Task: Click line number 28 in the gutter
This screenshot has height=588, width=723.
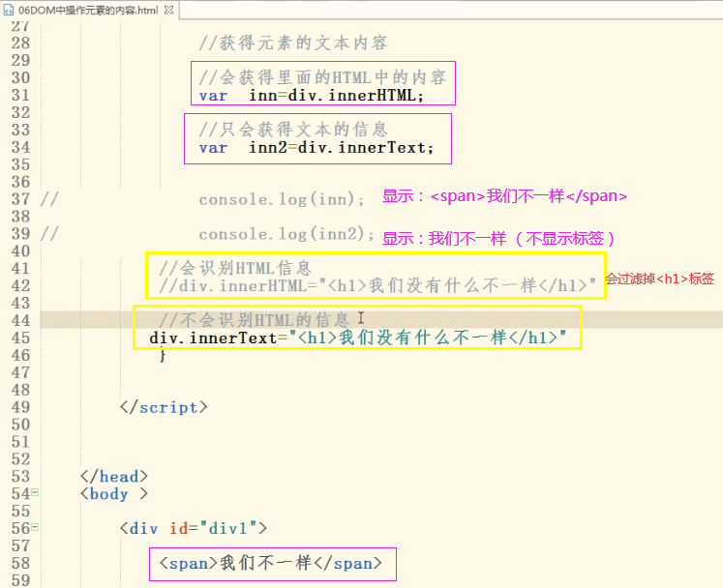Action: pyautogui.click(x=20, y=43)
